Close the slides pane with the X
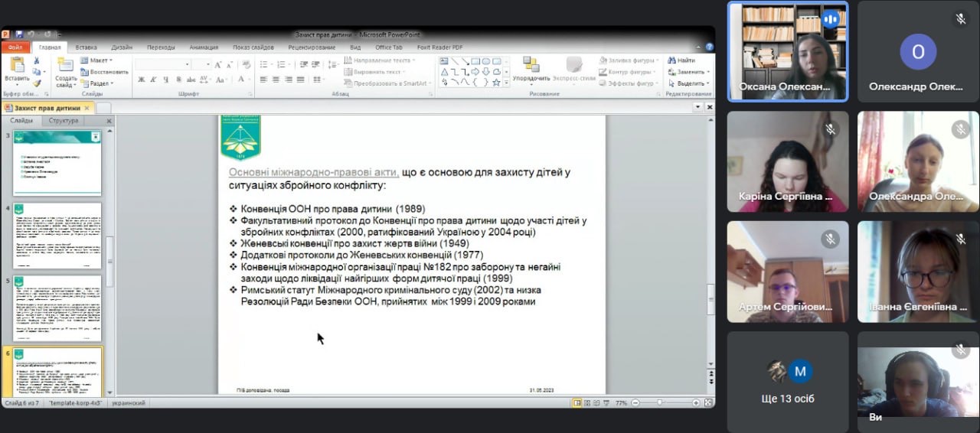Viewport: 980px width, 433px height. tap(109, 121)
